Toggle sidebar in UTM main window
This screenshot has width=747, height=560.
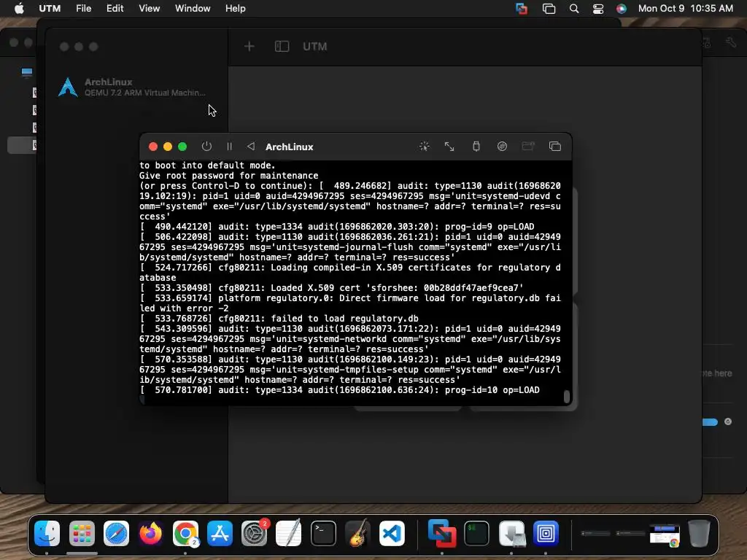click(282, 46)
